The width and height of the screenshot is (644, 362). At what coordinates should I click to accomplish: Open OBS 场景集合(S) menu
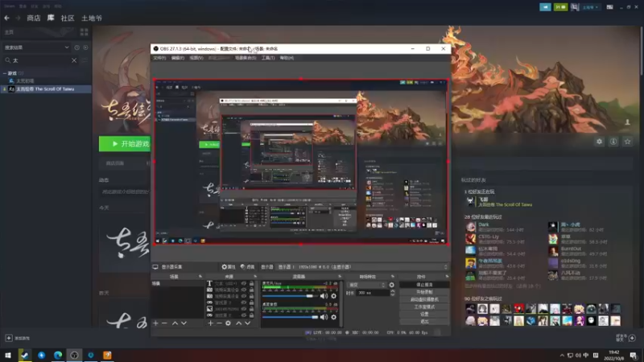pyautogui.click(x=246, y=58)
